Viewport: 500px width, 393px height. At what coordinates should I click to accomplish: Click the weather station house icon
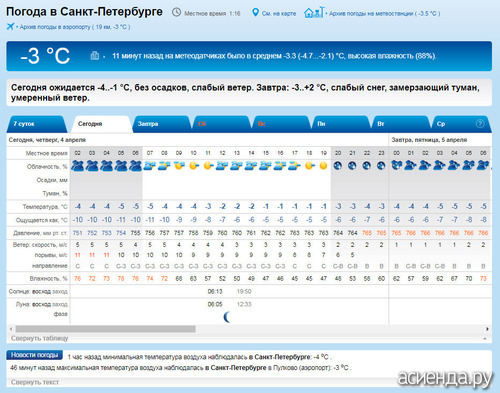point(313,12)
